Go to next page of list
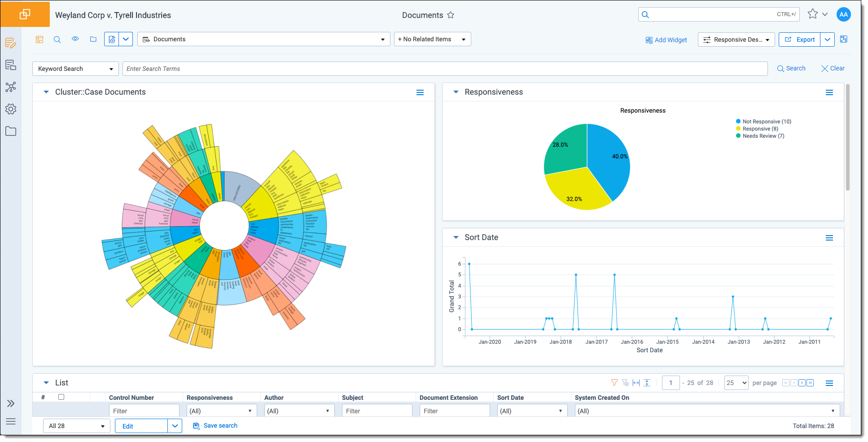Viewport: 868px width, 442px height. [802, 383]
